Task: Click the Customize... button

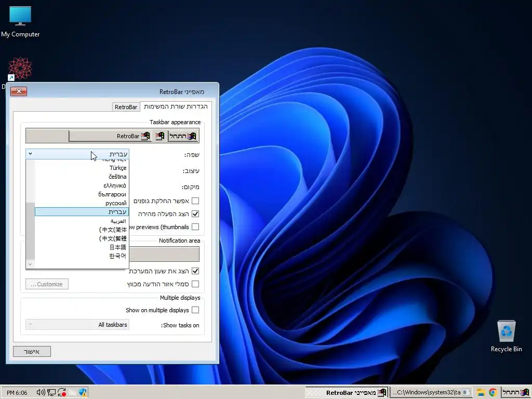Action: pos(47,284)
